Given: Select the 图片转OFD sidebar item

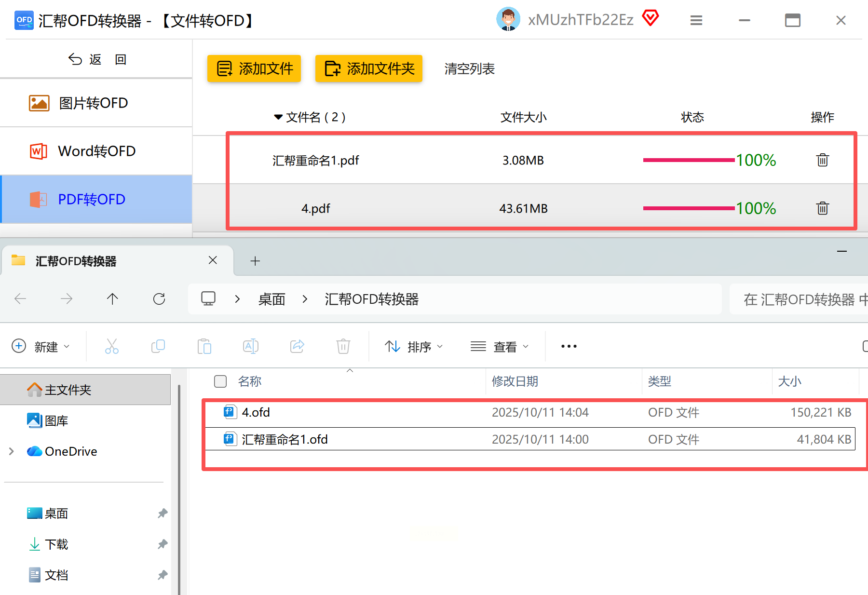Looking at the screenshot, I should (x=96, y=103).
